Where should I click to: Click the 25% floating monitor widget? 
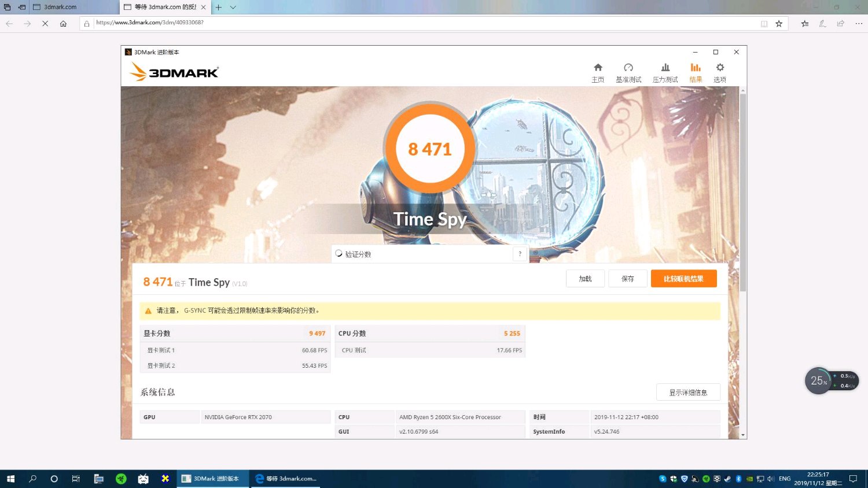(x=832, y=381)
